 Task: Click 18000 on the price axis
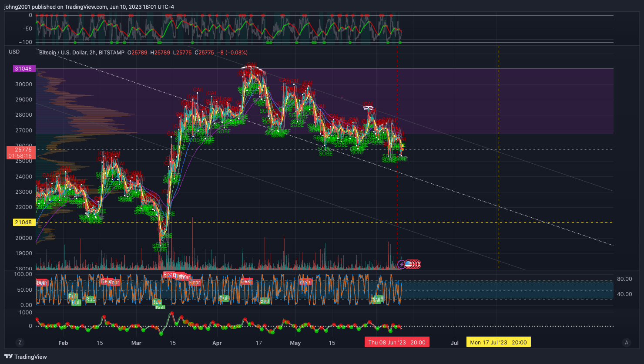23,269
